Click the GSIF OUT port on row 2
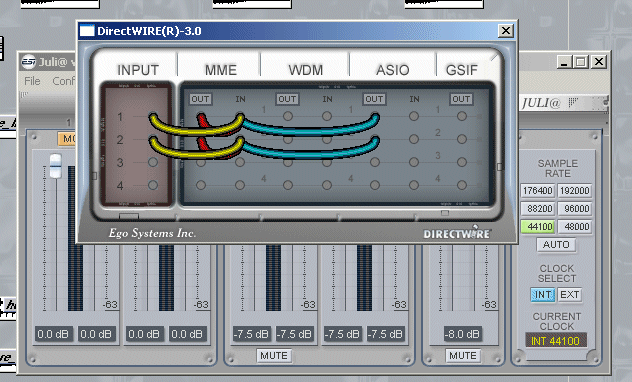This screenshot has width=632, height=382. pyautogui.click(x=462, y=139)
